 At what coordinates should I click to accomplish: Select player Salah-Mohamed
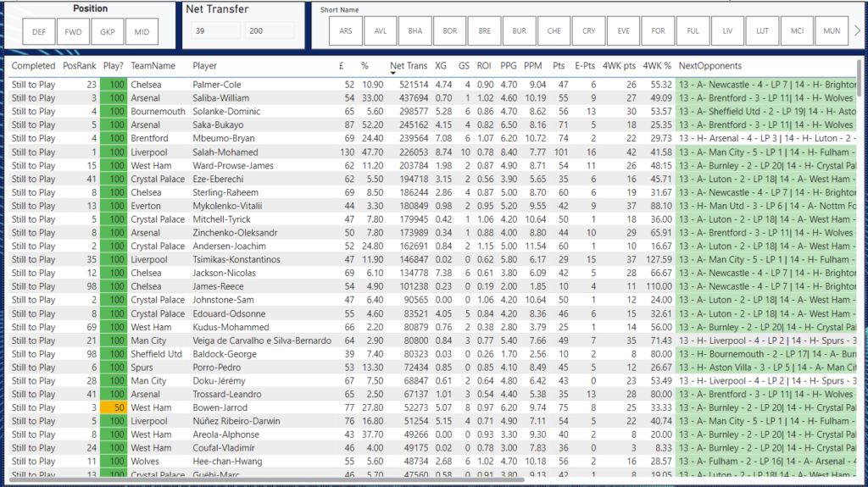tap(225, 152)
